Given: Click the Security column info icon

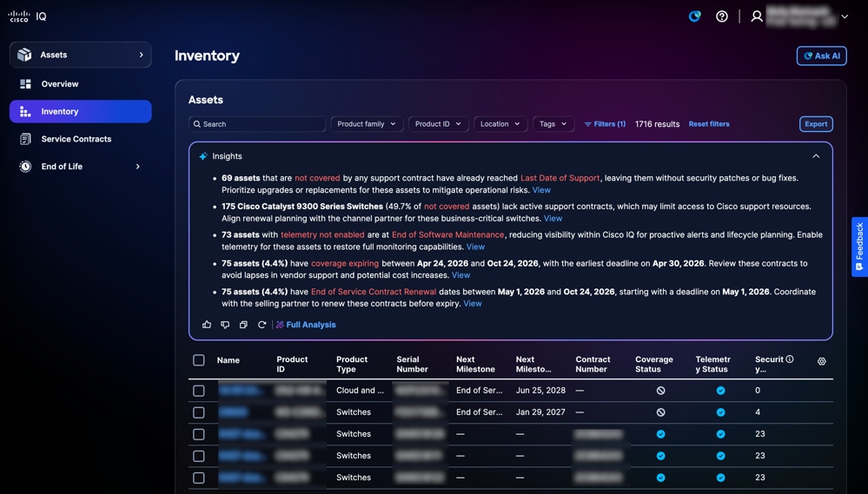Looking at the screenshot, I should 790,359.
